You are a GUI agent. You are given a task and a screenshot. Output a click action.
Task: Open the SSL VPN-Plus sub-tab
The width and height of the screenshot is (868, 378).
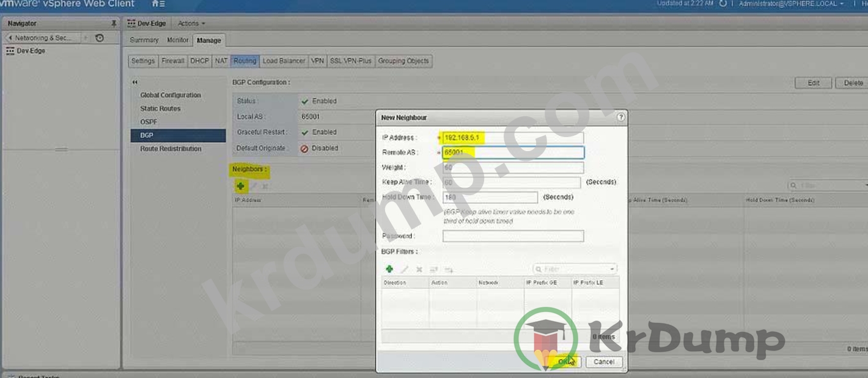coord(351,61)
